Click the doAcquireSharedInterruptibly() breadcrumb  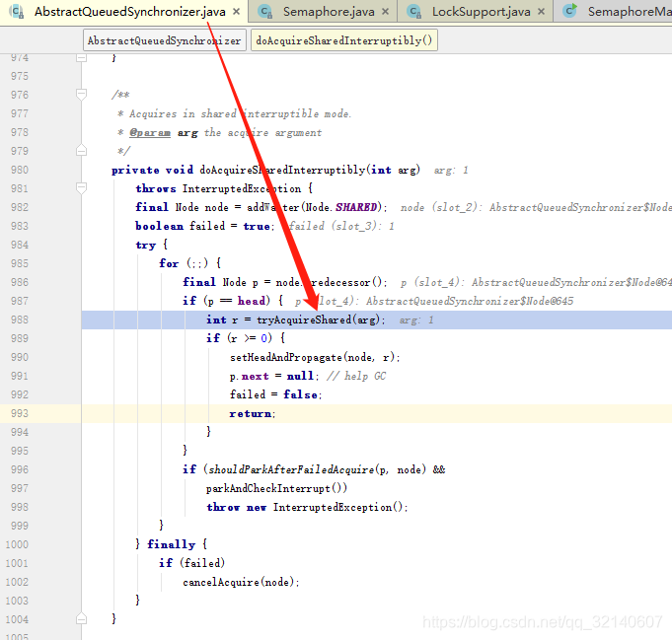coord(344,40)
